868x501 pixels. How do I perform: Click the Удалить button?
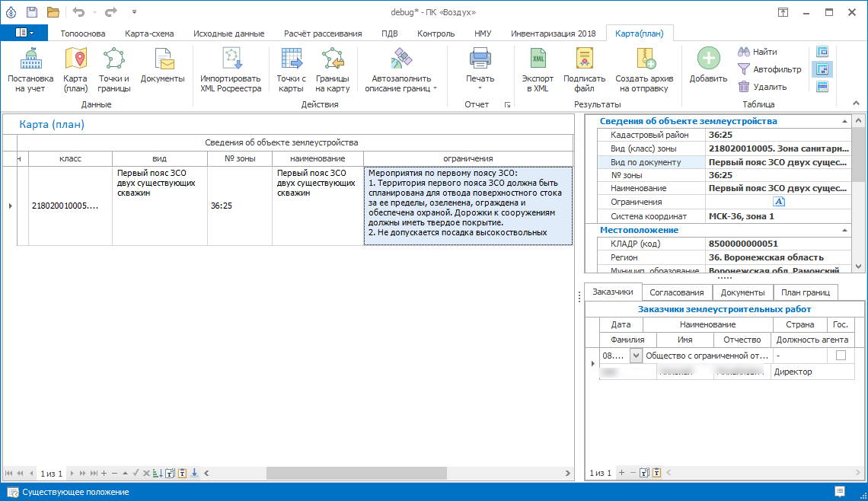point(762,87)
